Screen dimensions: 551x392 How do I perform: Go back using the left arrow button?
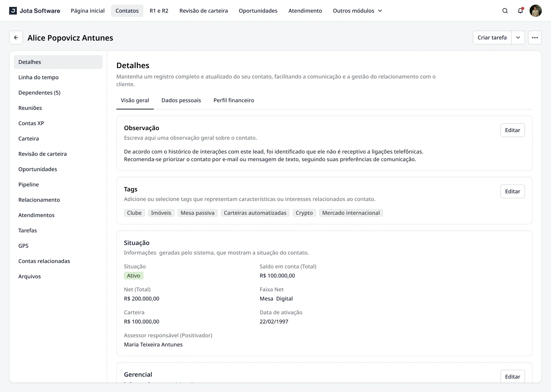pos(16,38)
